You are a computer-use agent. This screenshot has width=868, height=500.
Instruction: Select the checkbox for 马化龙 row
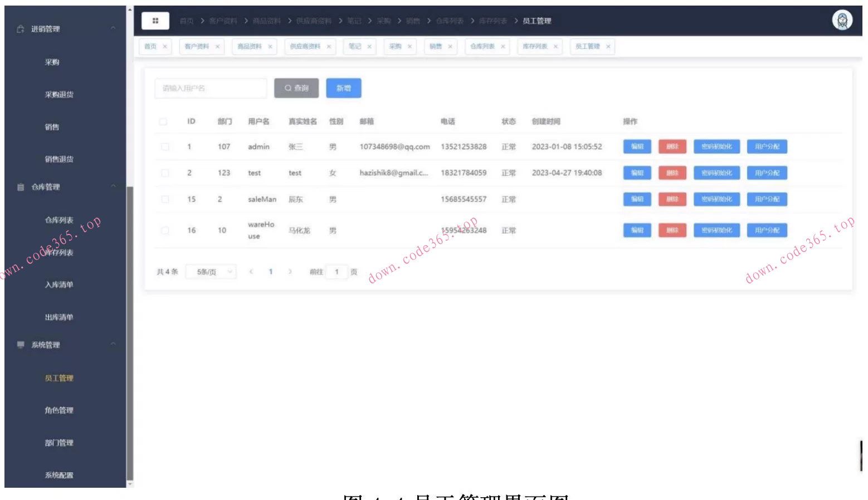click(x=165, y=231)
